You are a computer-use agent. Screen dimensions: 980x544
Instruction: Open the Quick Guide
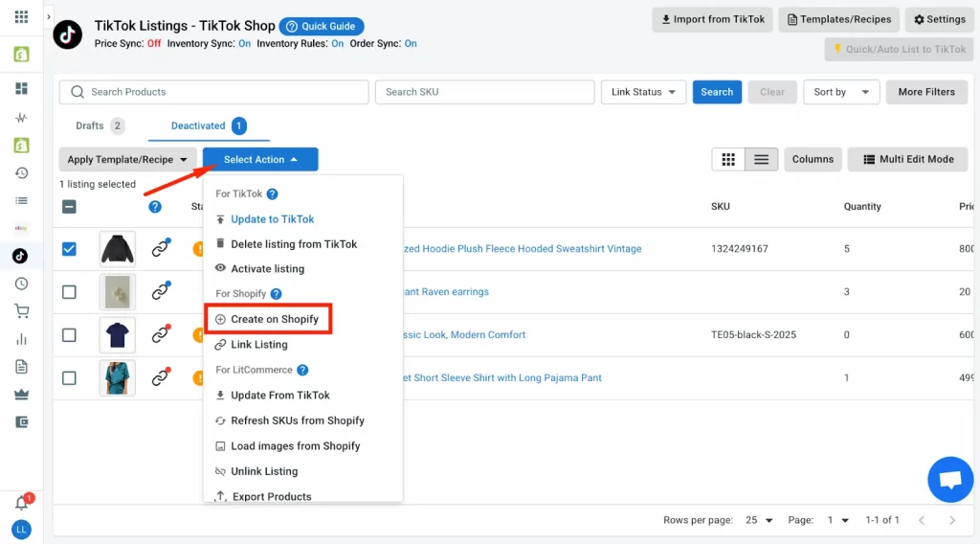pos(322,26)
